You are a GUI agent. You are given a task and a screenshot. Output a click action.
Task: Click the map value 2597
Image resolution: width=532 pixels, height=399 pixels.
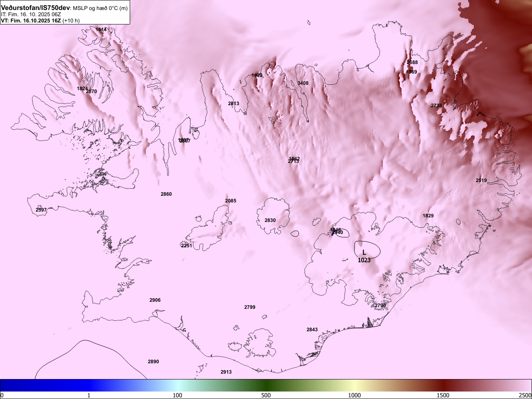[x=41, y=210]
